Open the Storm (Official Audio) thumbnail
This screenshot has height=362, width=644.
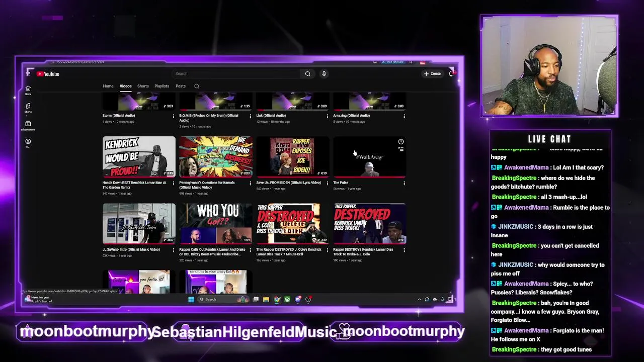coord(139,102)
